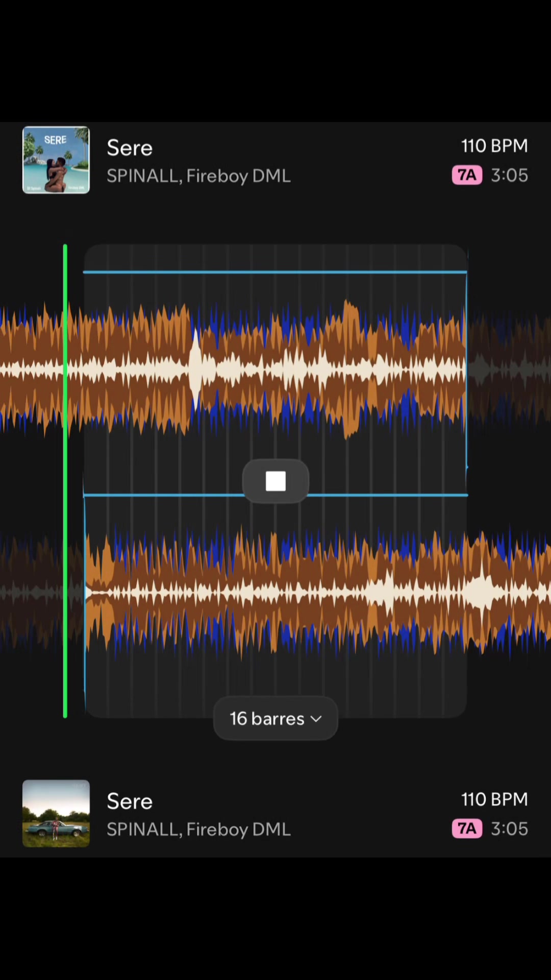Click the lower track's waveform

click(275, 593)
